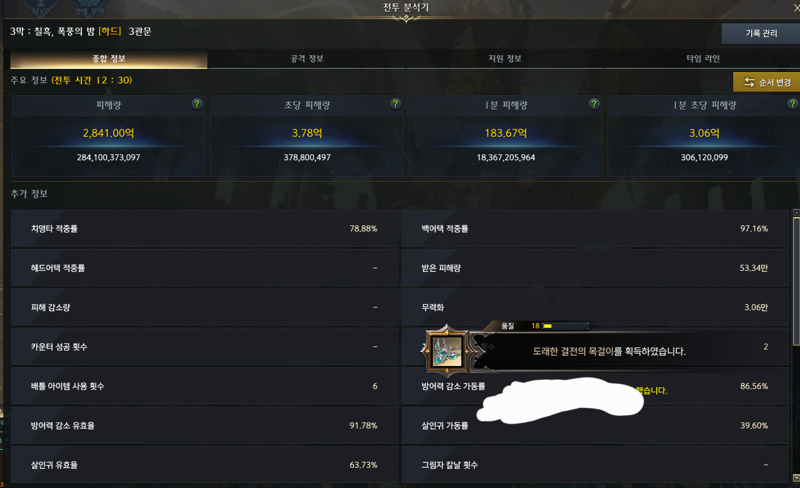Click the scrollbar down arrow
Viewport: 800px width, 488px height.
796,478
